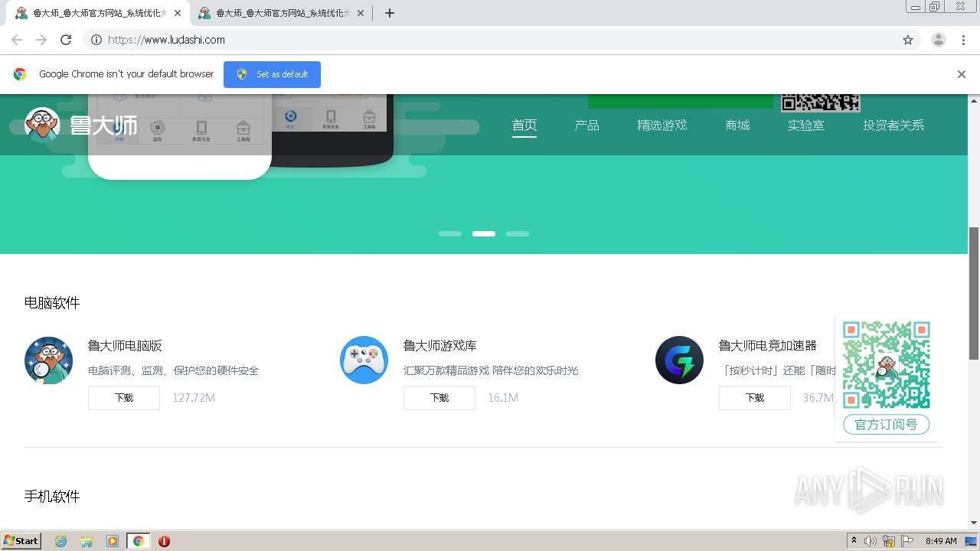Close the first 鲁大师 browser tab

[178, 13]
